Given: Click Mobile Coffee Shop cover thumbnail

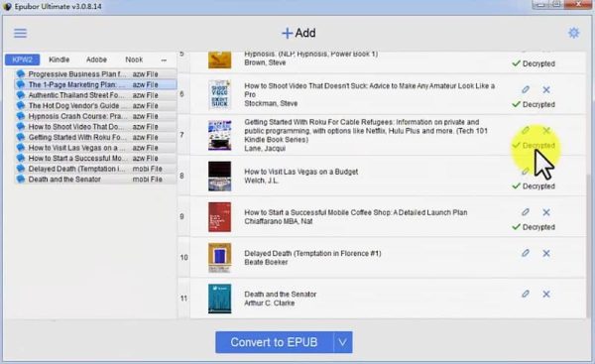Looking at the screenshot, I should [x=220, y=217].
